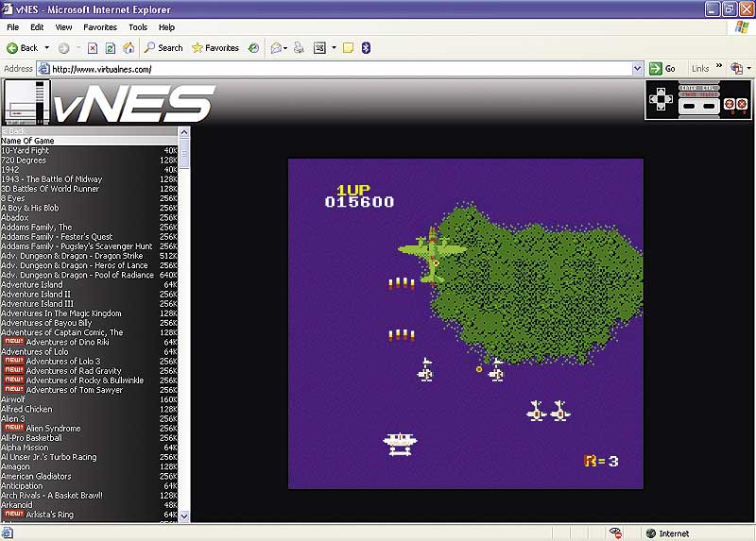The width and height of the screenshot is (756, 541).
Task: Click the Back link above game list
Action: (x=13, y=131)
